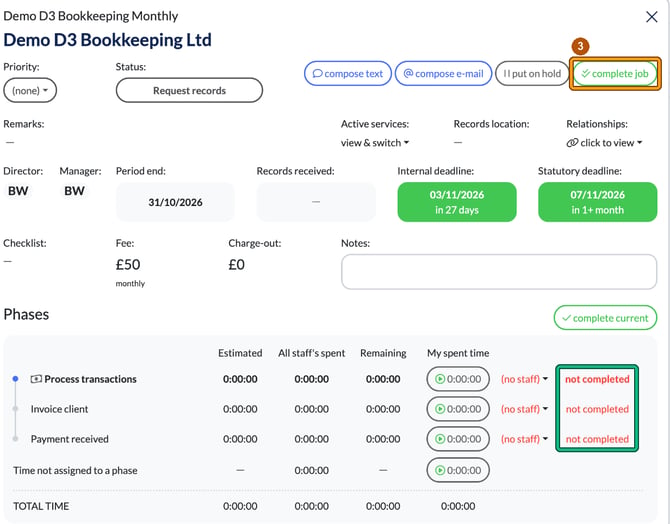Click the Statutory deadline 07/11/2026 box
The image size is (670, 524).
(597, 202)
